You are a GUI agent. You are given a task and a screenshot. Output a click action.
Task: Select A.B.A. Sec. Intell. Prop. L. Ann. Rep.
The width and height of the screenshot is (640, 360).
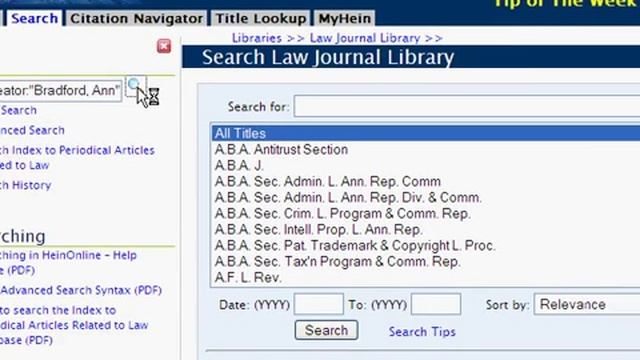[x=318, y=229]
